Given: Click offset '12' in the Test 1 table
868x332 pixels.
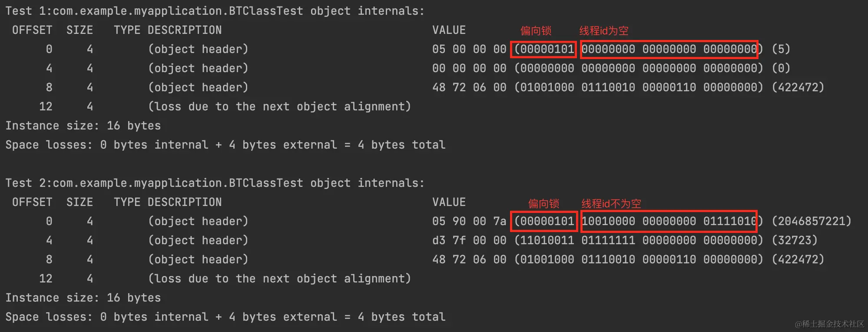Looking at the screenshot, I should coord(46,106).
